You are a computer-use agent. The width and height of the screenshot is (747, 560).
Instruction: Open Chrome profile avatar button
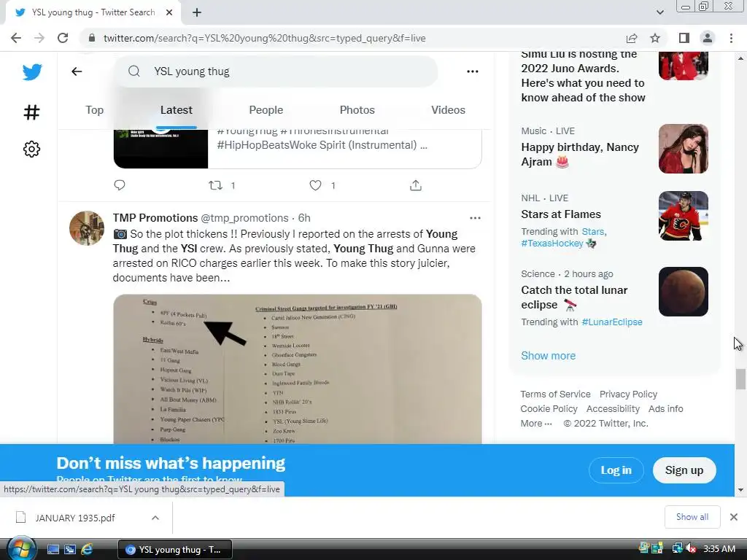tap(708, 38)
